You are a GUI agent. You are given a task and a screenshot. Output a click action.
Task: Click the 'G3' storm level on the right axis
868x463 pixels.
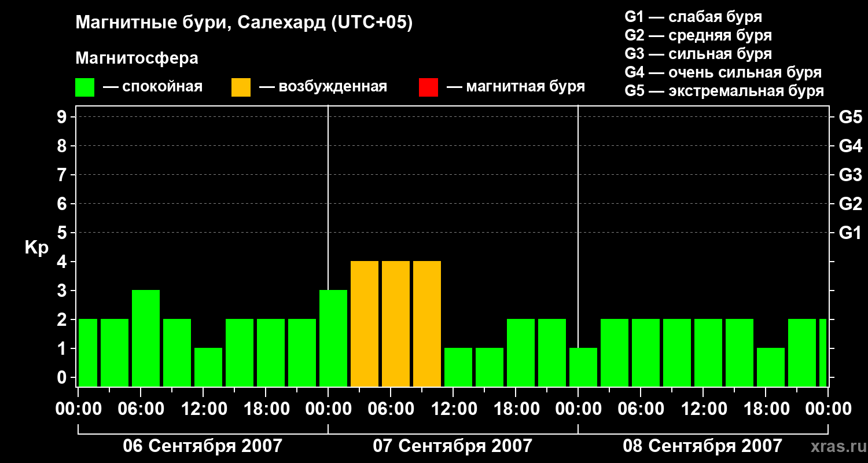pos(850,175)
